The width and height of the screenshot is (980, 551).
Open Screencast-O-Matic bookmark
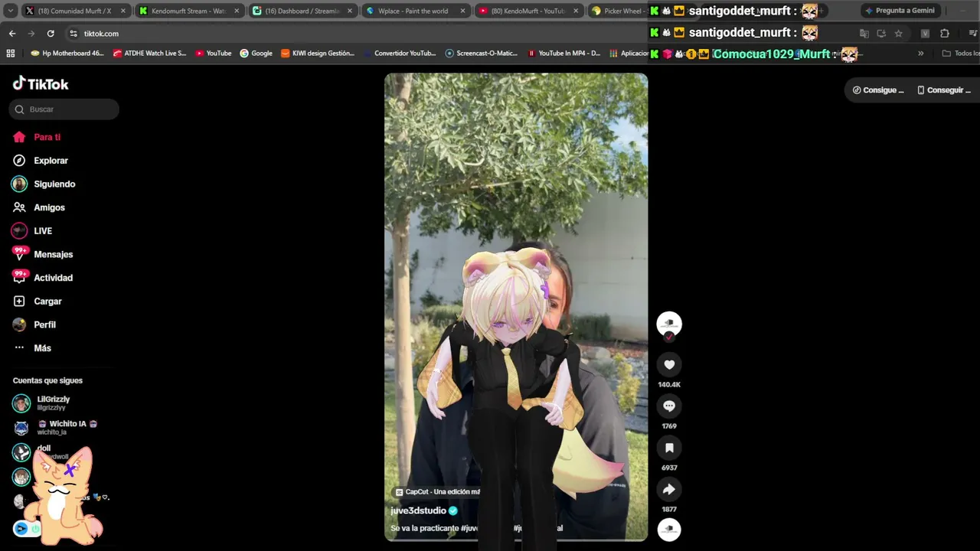481,54
